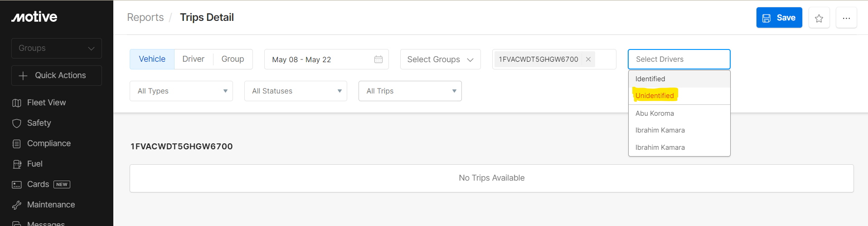The width and height of the screenshot is (868, 226).
Task: Remove the 1FVACWDT5GHGW6700 vehicle tag
Action: click(x=588, y=59)
